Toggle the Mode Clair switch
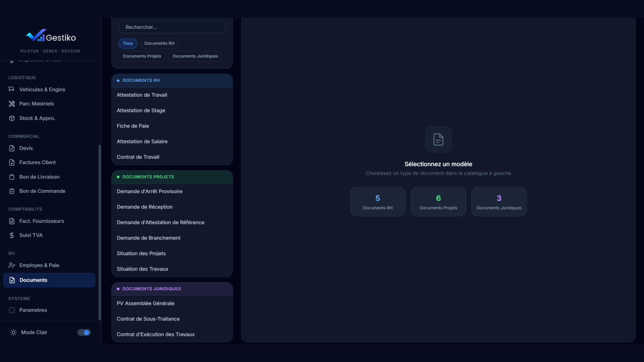This screenshot has width=644, height=362. click(84, 333)
